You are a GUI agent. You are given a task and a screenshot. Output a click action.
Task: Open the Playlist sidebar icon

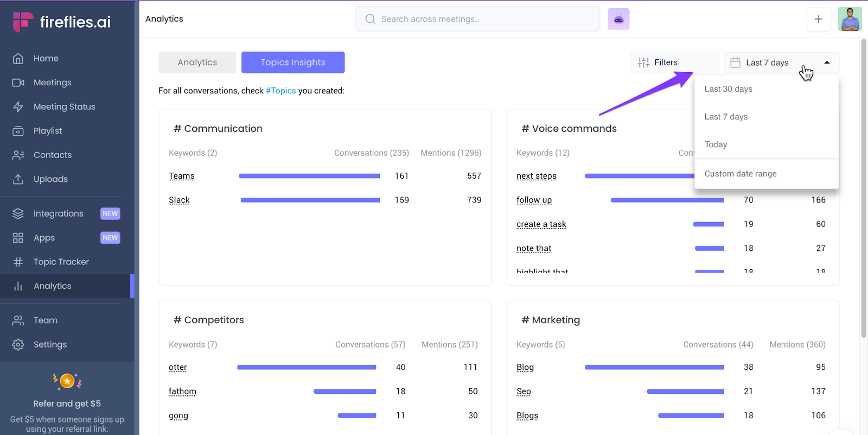click(x=18, y=131)
